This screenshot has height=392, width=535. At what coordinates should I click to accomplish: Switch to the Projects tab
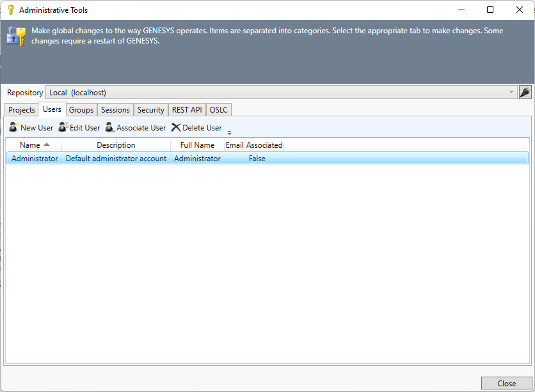click(22, 110)
